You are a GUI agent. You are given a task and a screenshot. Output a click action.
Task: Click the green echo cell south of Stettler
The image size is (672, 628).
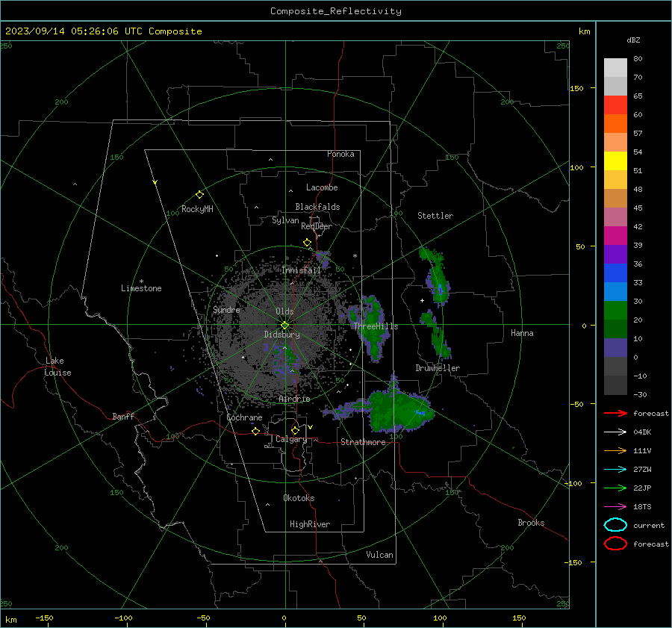(437, 276)
